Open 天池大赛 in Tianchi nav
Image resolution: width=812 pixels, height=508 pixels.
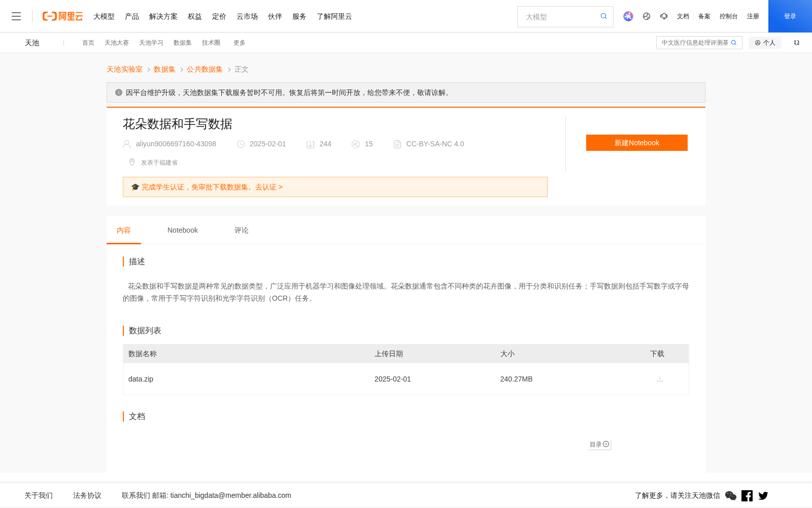point(117,43)
